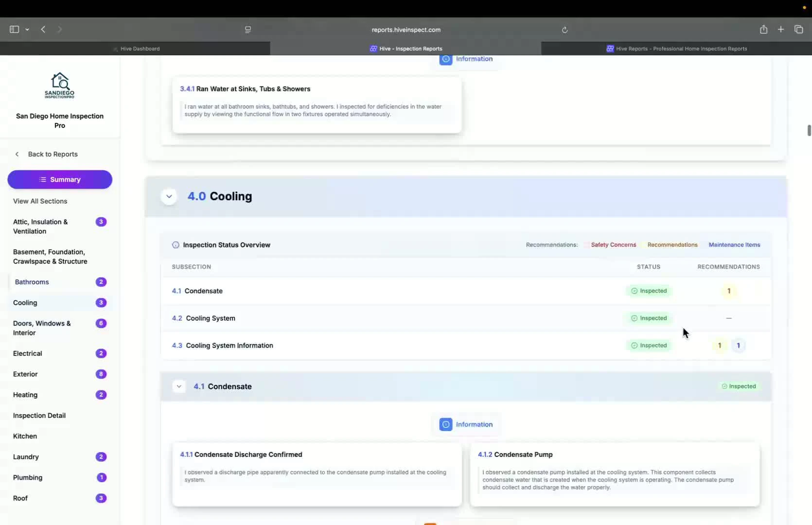
Task: Click the Information icon above Condensate cards
Action: click(x=446, y=424)
